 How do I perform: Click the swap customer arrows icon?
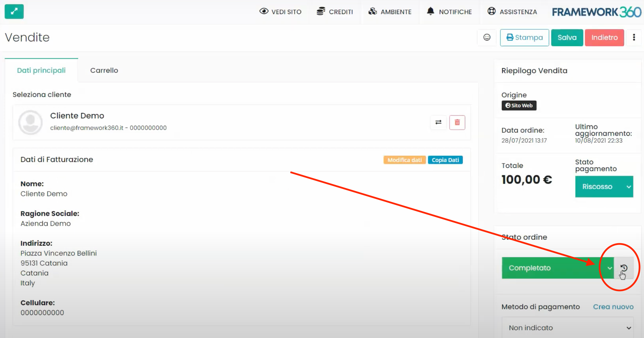(438, 122)
